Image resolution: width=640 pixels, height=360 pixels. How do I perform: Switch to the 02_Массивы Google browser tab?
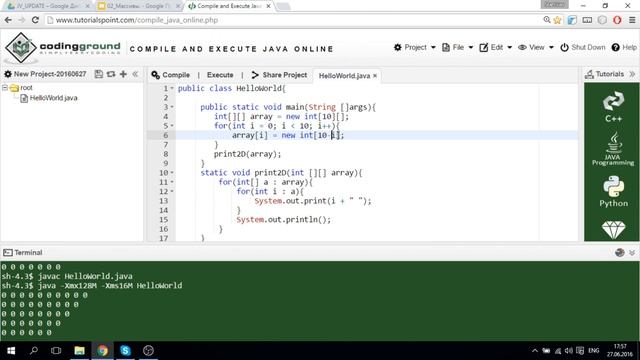coord(138,6)
